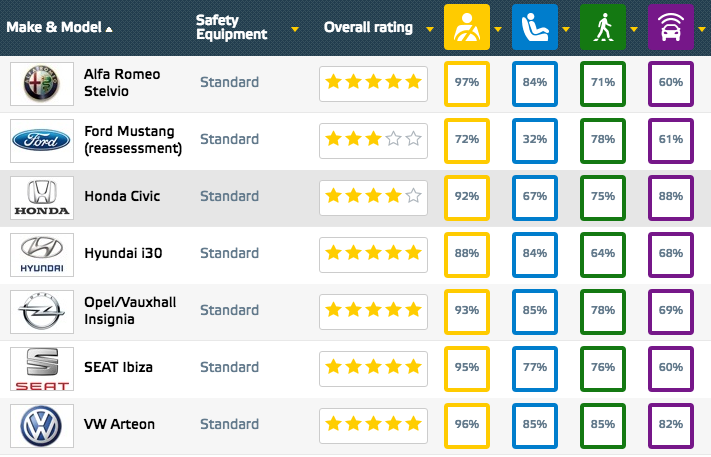
Task: Open the Safety Equipment filter arrow
Action: tap(295, 29)
